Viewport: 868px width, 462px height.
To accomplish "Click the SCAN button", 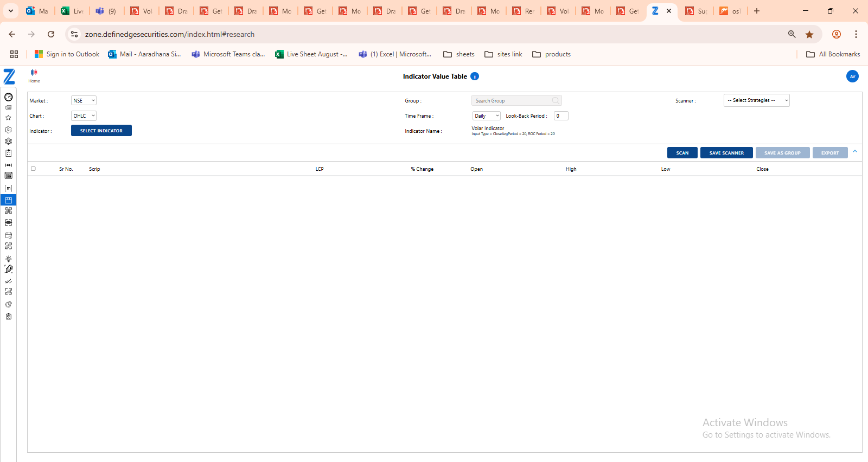I will [682, 153].
